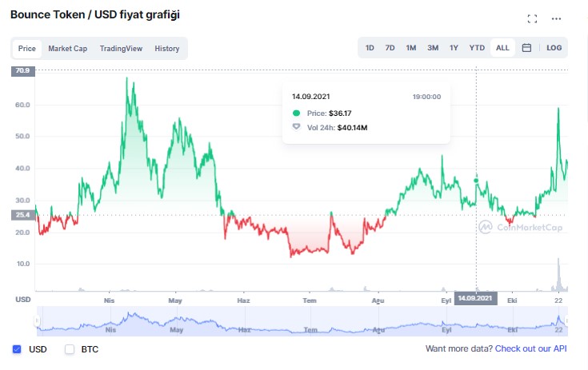Click the 60.0 y-axis label
The height and width of the screenshot is (370, 588).
[x=22, y=105]
